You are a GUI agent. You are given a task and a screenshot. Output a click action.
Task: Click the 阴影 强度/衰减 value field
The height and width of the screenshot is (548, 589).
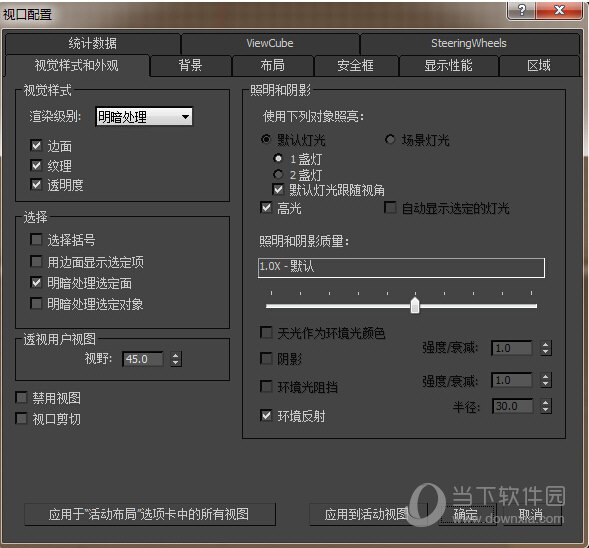(512, 348)
